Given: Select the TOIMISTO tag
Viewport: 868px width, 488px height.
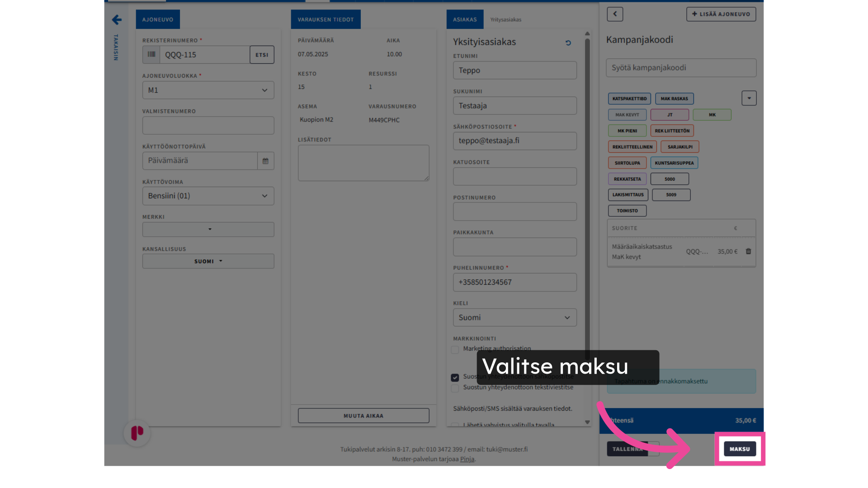Looking at the screenshot, I should (x=627, y=211).
